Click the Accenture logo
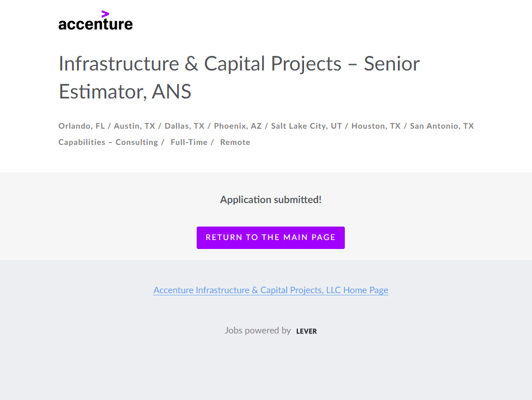The height and width of the screenshot is (400, 532). click(96, 23)
